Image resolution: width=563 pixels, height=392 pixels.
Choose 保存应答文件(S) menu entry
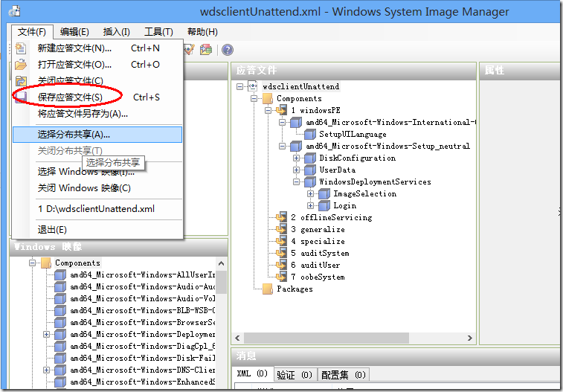(x=97, y=97)
